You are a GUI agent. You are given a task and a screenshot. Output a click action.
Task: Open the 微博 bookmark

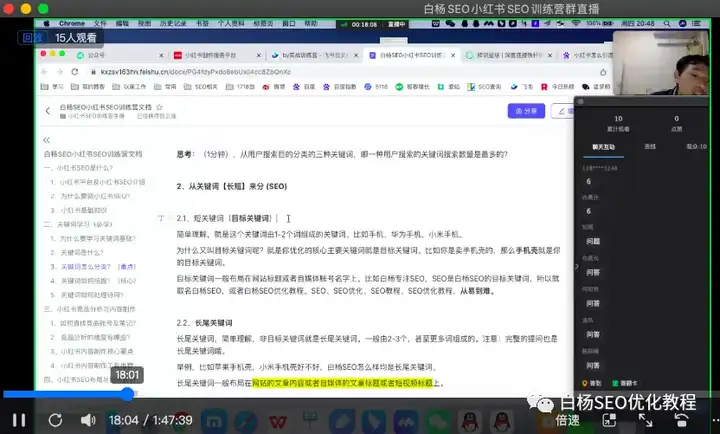(x=274, y=86)
